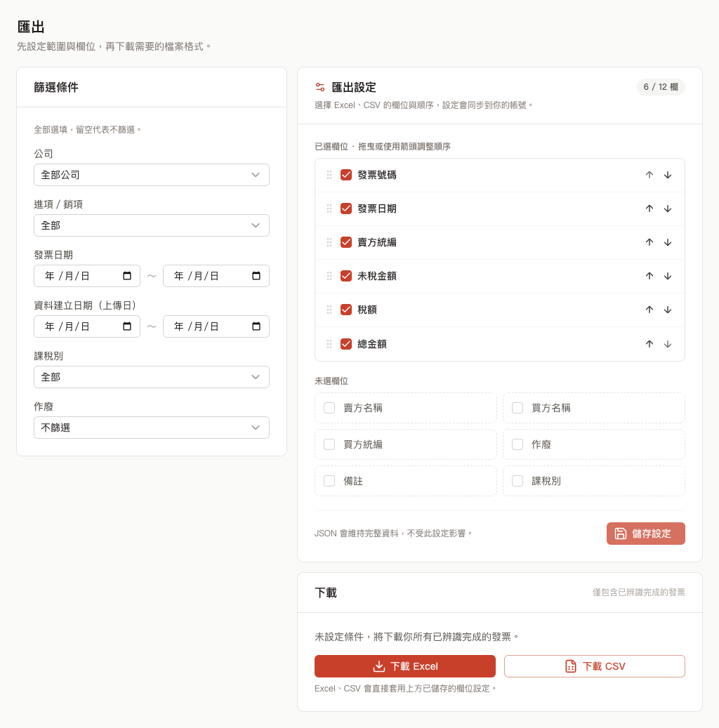Check the 作廢 unselected column checkbox

[x=517, y=444]
